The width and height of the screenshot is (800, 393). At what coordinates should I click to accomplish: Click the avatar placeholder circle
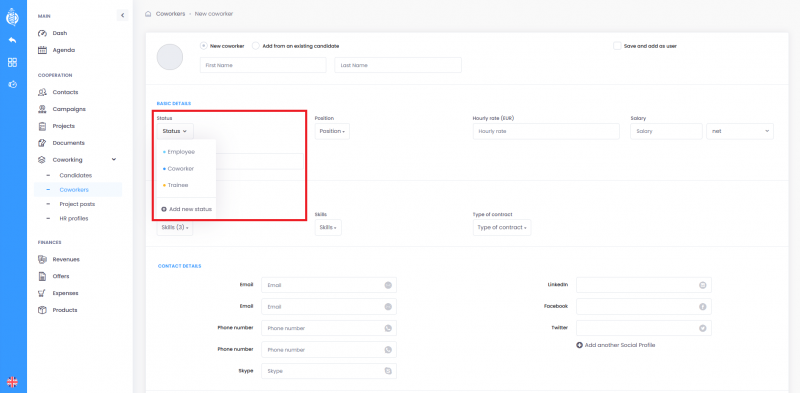coord(170,57)
